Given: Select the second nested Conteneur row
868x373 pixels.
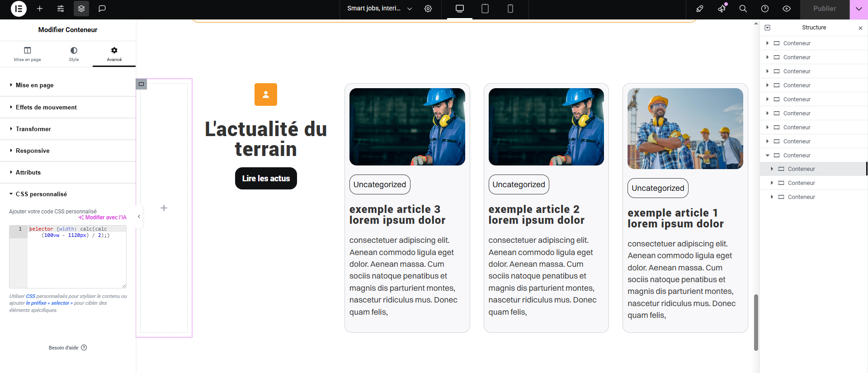Looking at the screenshot, I should 813,183.
